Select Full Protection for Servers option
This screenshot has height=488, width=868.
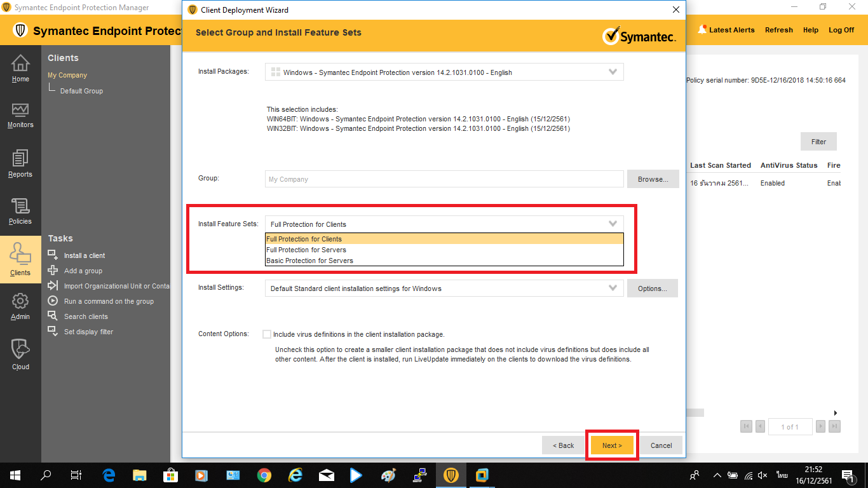point(306,250)
